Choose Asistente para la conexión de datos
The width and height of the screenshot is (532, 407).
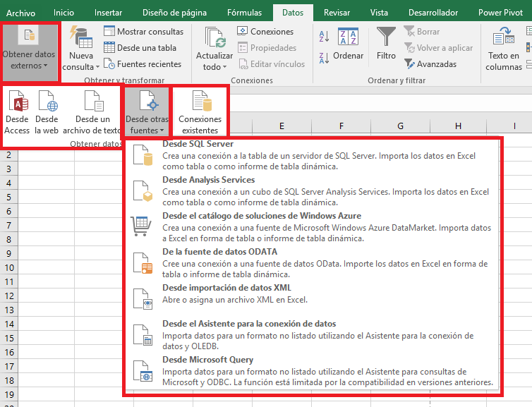tap(311, 335)
